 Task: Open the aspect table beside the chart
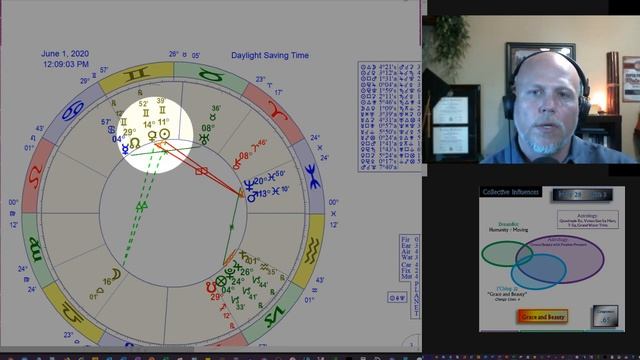390,116
